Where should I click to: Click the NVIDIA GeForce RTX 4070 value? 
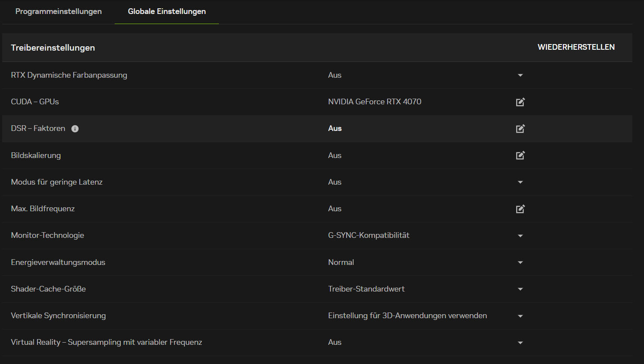pos(375,102)
